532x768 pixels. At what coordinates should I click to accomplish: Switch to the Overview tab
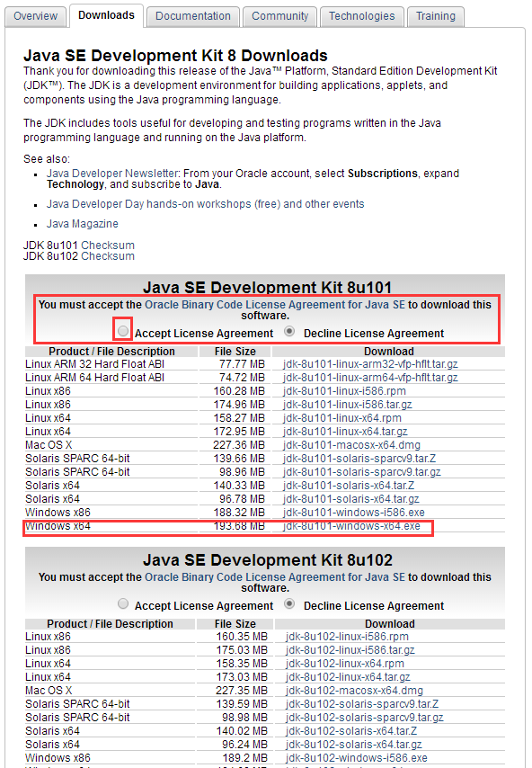[35, 16]
